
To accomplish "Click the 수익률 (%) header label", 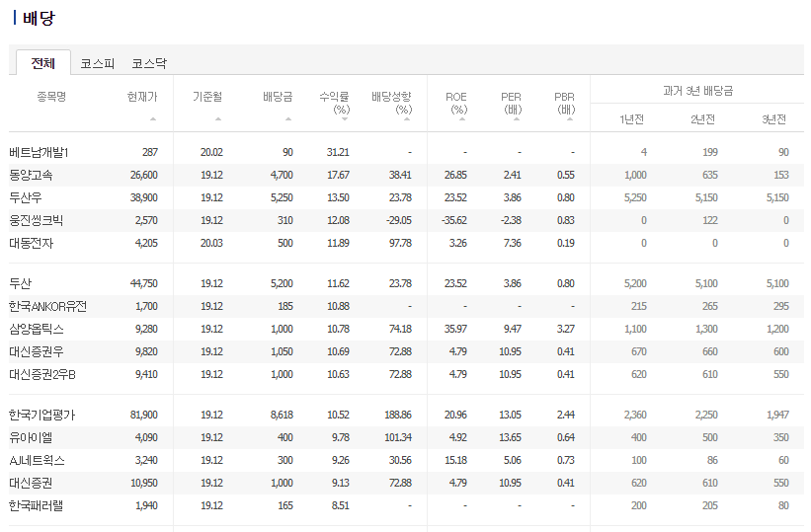I will click(335, 103).
